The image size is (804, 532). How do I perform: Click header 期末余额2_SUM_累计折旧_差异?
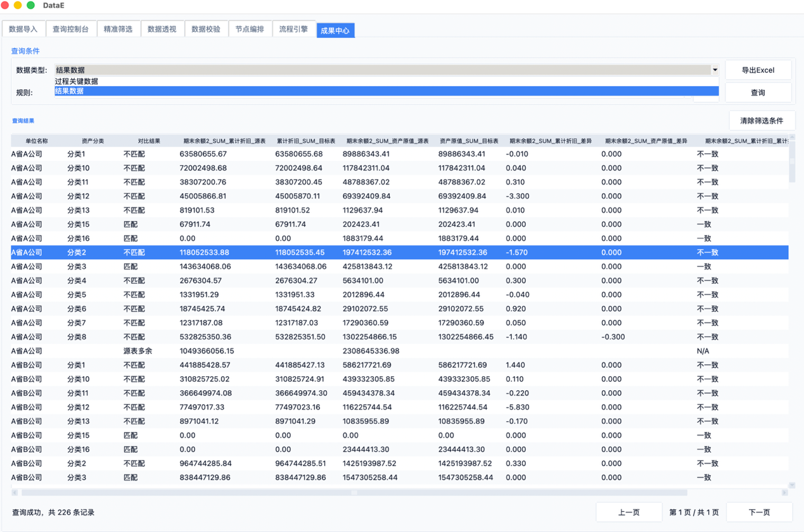coord(551,141)
